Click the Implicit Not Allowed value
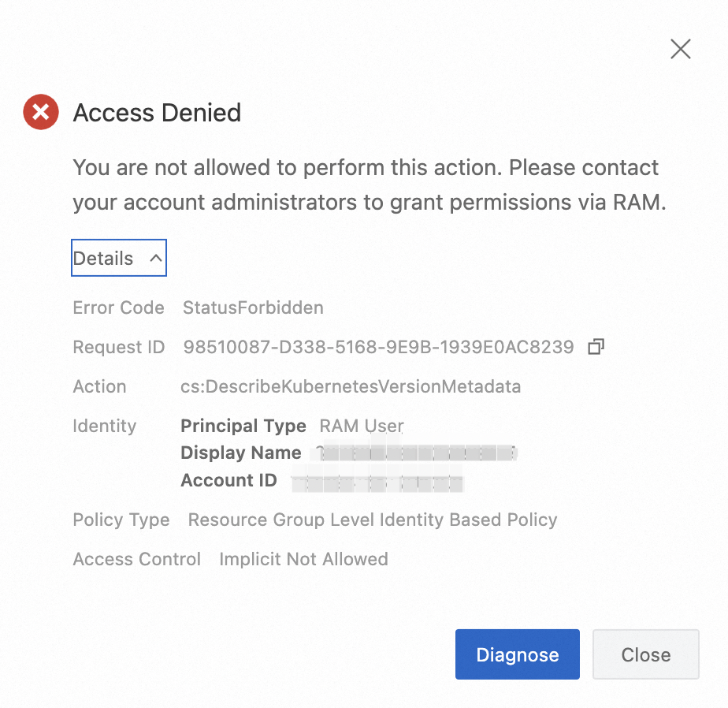 coord(303,559)
